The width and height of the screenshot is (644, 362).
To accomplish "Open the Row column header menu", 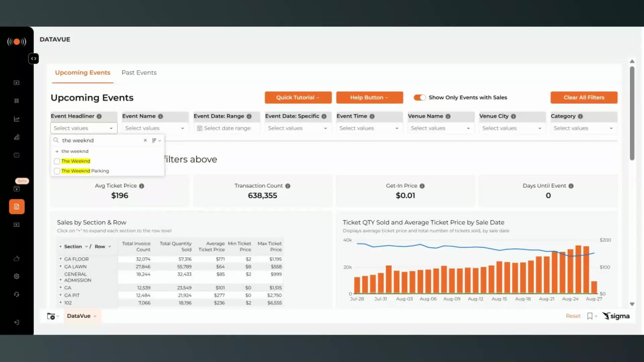I will [110, 246].
